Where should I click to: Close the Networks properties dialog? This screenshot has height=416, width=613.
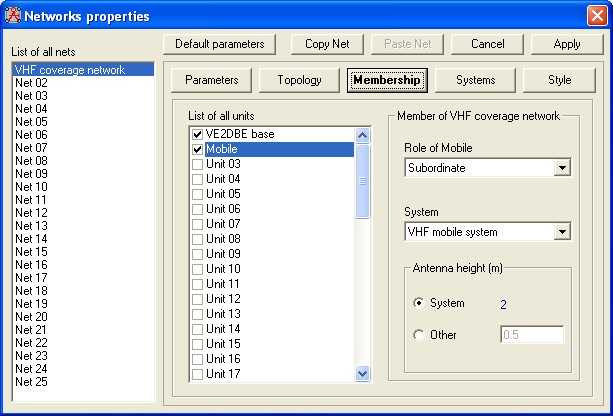point(596,15)
